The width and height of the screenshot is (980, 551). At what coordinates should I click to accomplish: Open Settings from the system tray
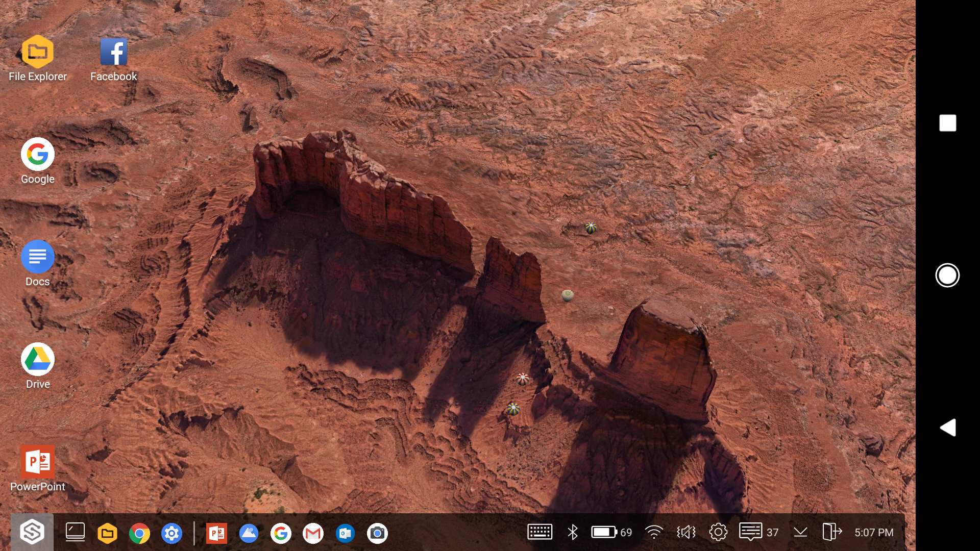pyautogui.click(x=718, y=532)
